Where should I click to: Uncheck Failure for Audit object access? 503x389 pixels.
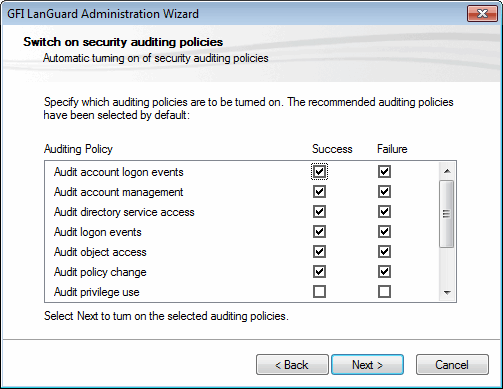coord(384,252)
